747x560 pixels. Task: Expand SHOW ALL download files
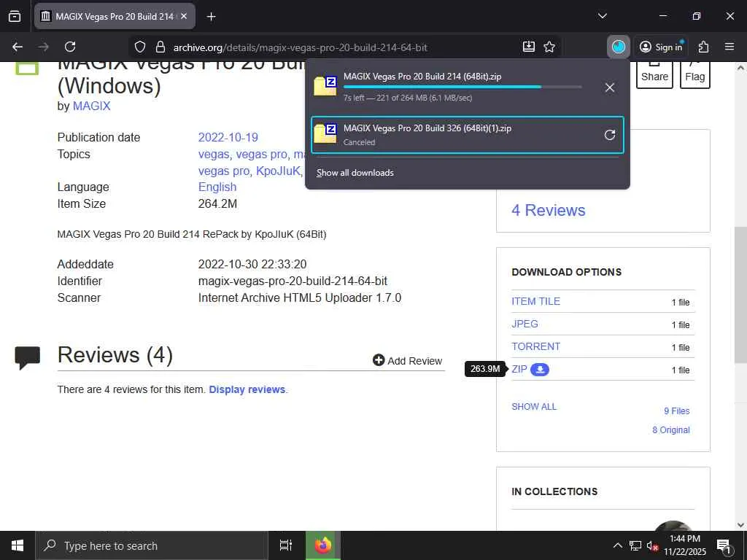coord(533,407)
